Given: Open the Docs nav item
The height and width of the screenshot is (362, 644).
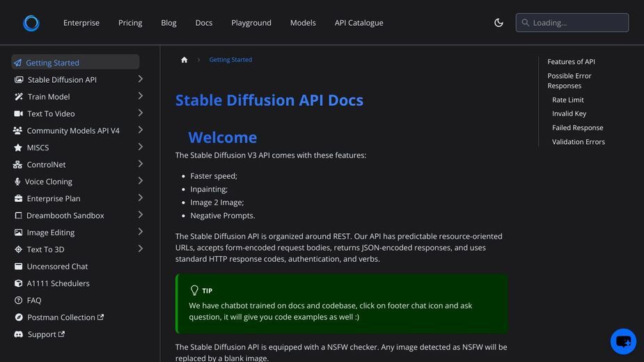Looking at the screenshot, I should (204, 23).
